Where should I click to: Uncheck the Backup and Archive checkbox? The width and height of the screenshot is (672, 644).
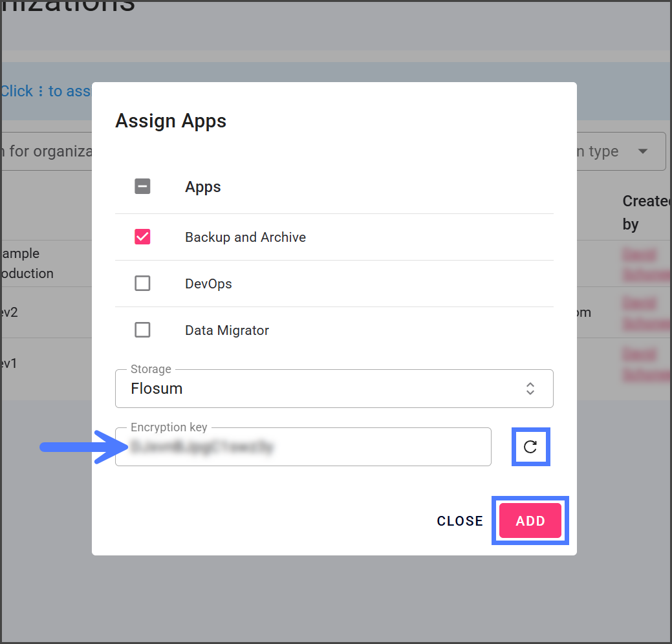[x=142, y=237]
